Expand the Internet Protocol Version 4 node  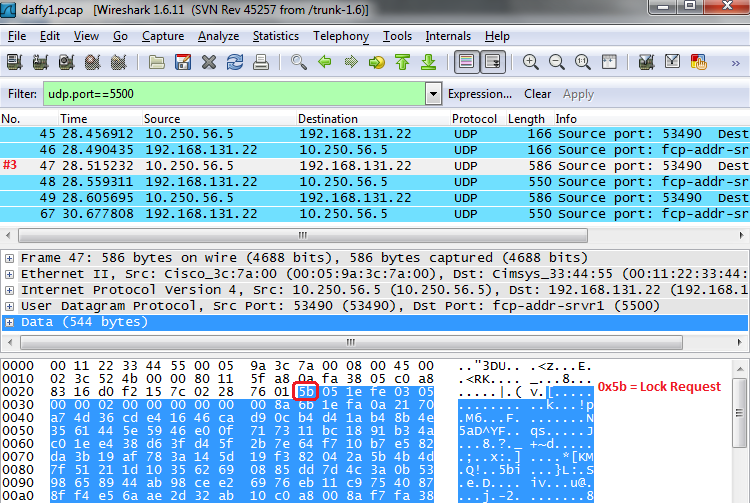(x=10, y=290)
